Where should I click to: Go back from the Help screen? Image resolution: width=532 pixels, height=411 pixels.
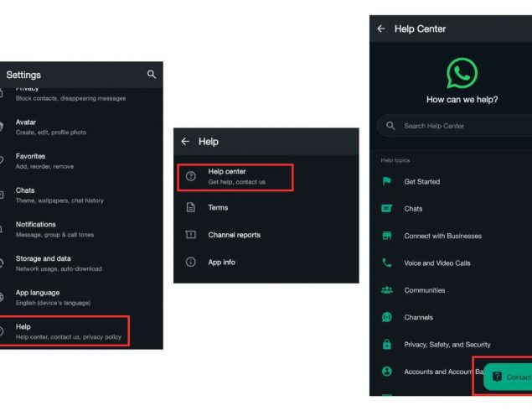click(x=185, y=141)
